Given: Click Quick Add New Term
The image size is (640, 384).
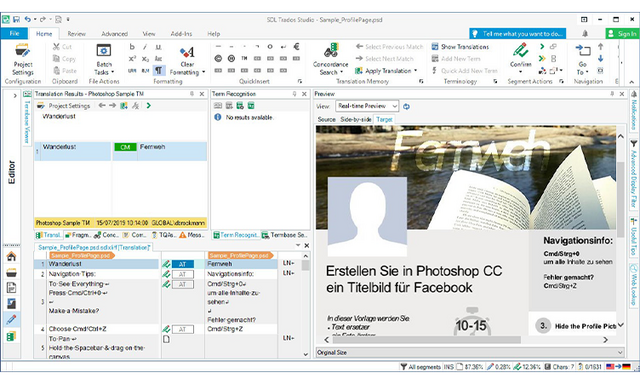Looking at the screenshot, I should (464, 71).
